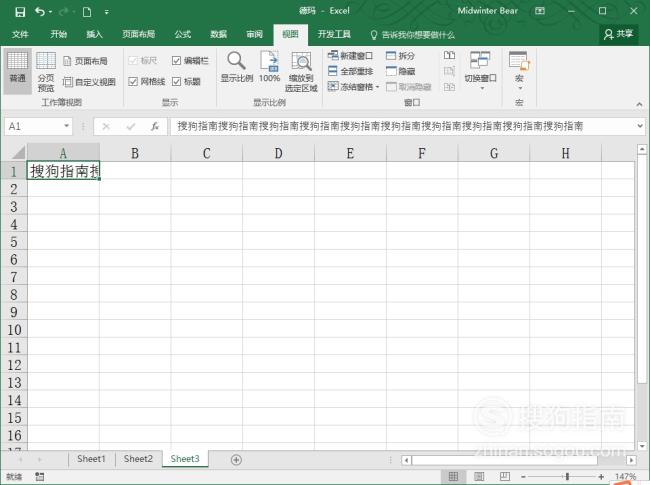The image size is (650, 485).
Task: Open Customize Quick Access Toolbar dropdown
Action: [x=107, y=12]
